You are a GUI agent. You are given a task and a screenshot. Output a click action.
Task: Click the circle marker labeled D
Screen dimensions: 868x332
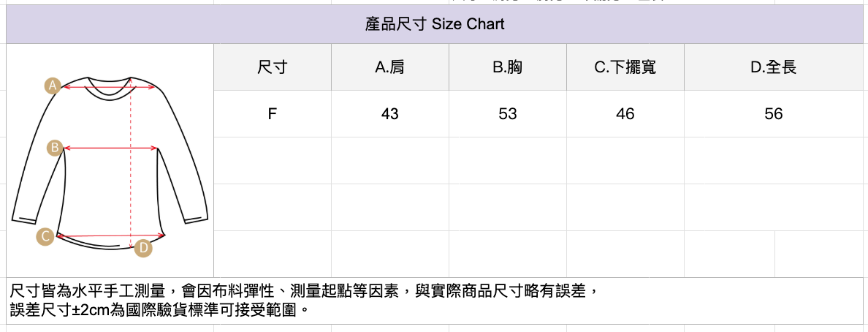coord(144,248)
